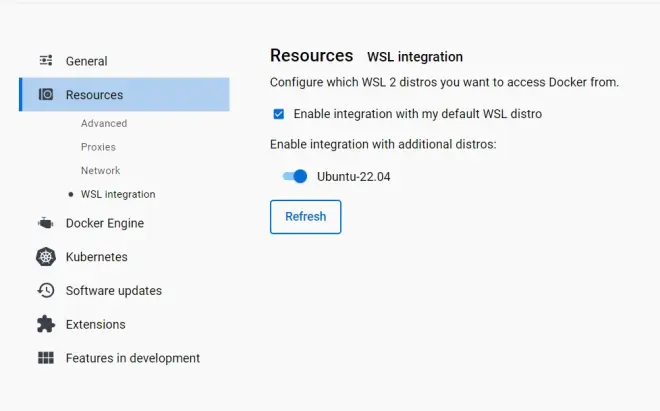The width and height of the screenshot is (660, 411).
Task: Select the WSL integration sub-item
Action: [x=118, y=194]
